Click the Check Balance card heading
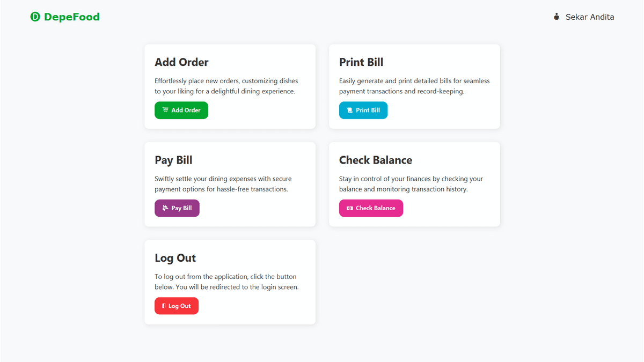Screen dimensions: 644x362 pos(376,160)
